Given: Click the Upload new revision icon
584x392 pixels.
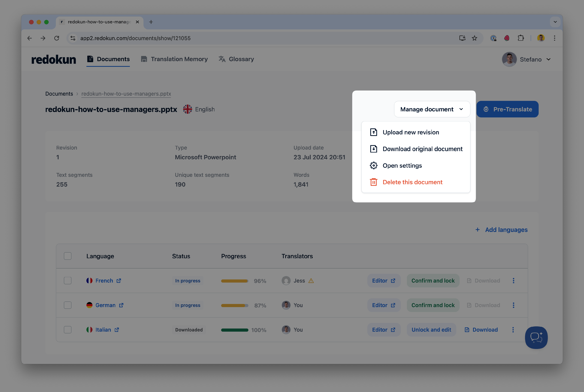Looking at the screenshot, I should coord(373,132).
